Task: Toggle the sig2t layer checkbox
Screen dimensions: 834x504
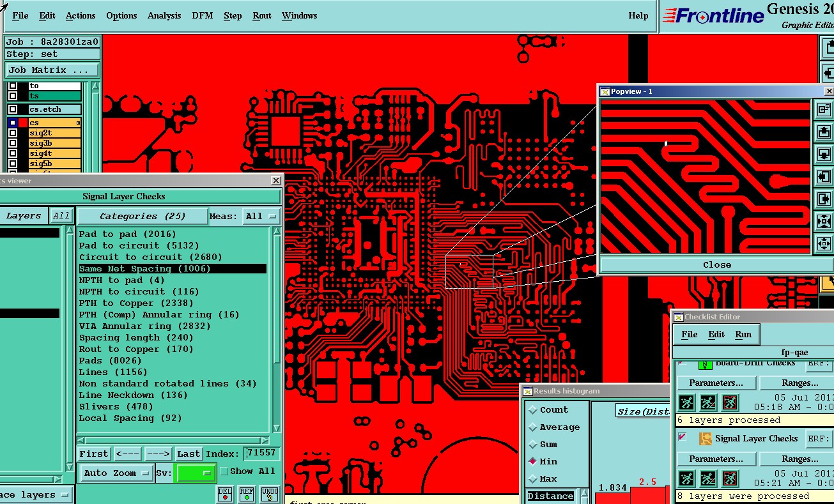Action: (13, 133)
